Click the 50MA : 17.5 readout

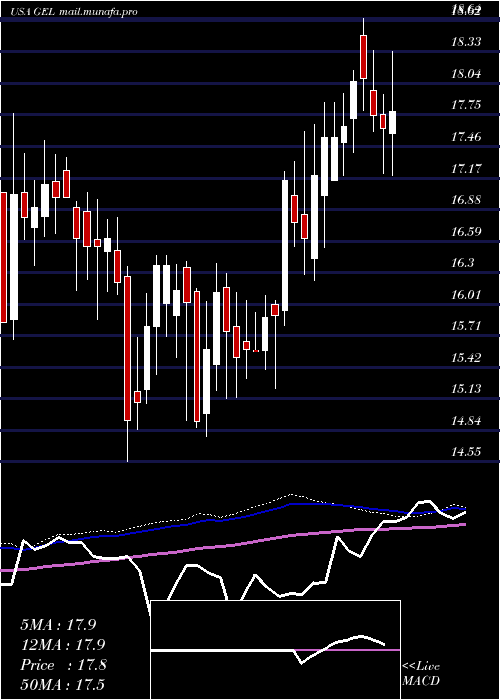point(62,684)
